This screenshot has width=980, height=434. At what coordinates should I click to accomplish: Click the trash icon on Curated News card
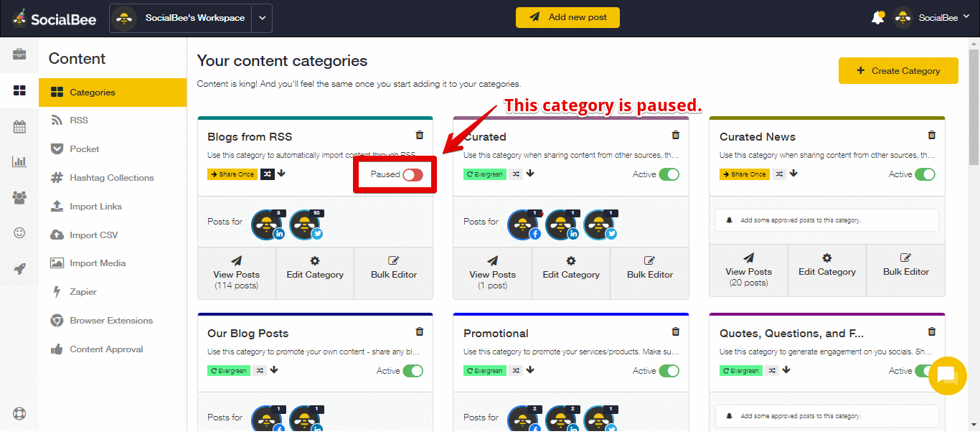click(x=932, y=135)
